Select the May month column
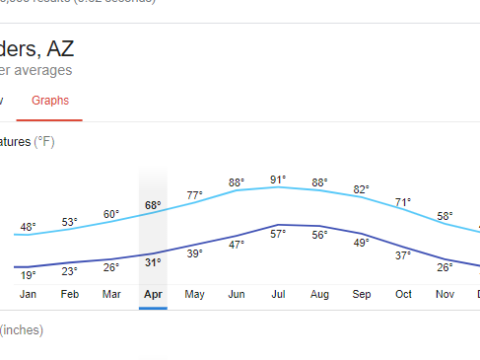480x360 pixels. pos(195,294)
